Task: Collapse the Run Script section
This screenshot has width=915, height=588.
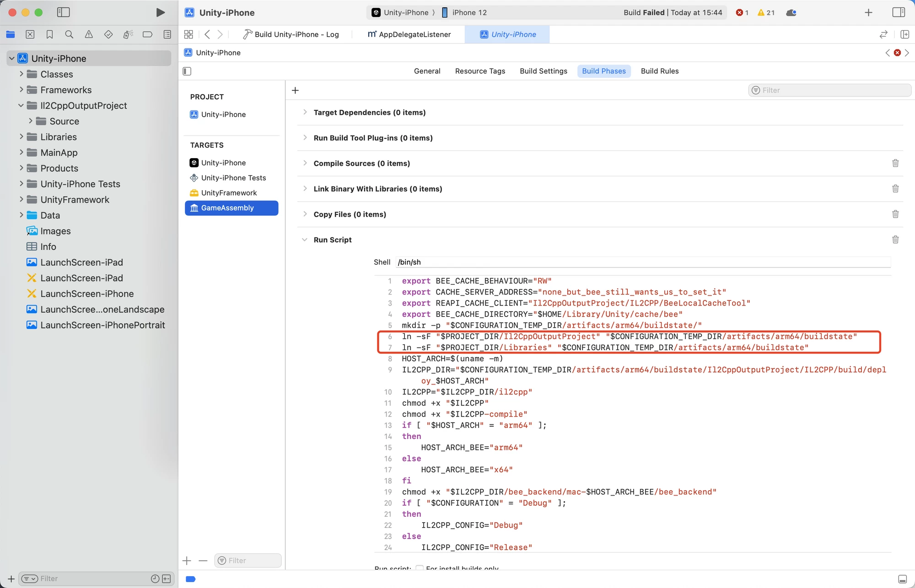Action: tap(305, 240)
